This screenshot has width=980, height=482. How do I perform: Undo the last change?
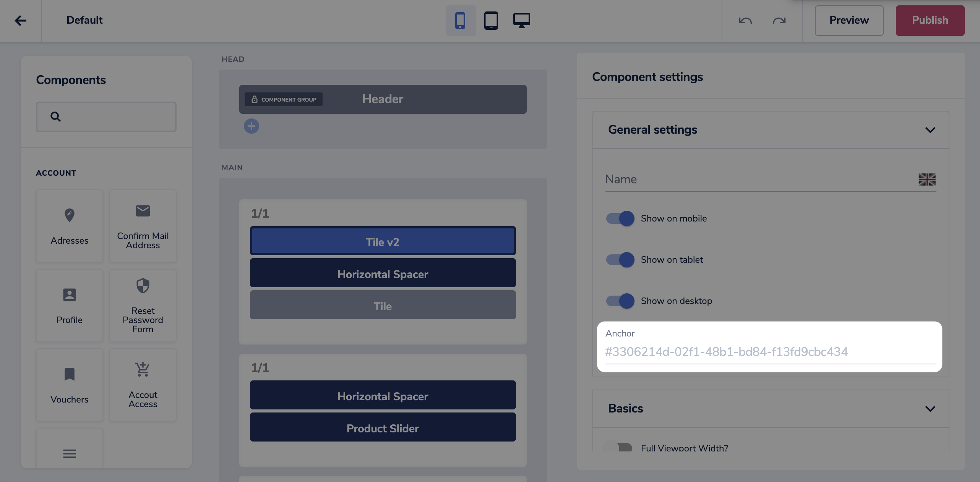[745, 20]
